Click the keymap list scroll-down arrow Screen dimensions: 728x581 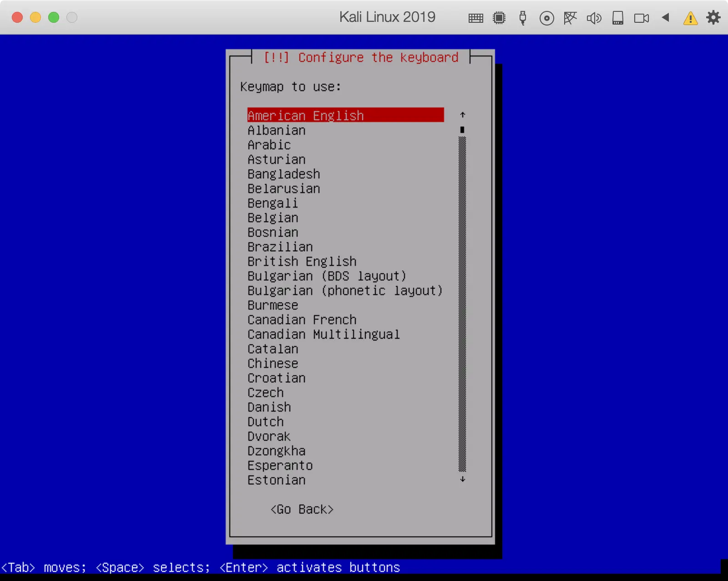(x=462, y=479)
